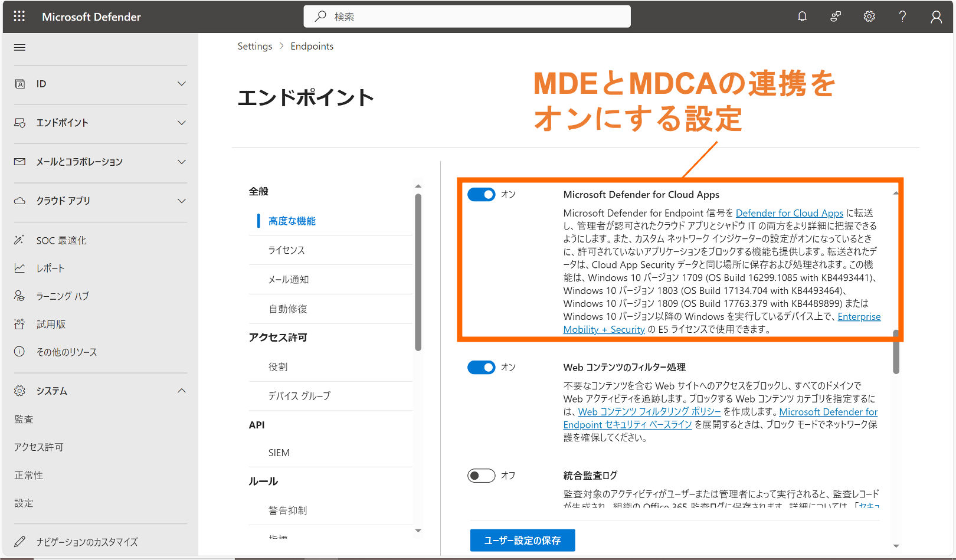Open the settings gear in header

pyautogui.click(x=869, y=17)
